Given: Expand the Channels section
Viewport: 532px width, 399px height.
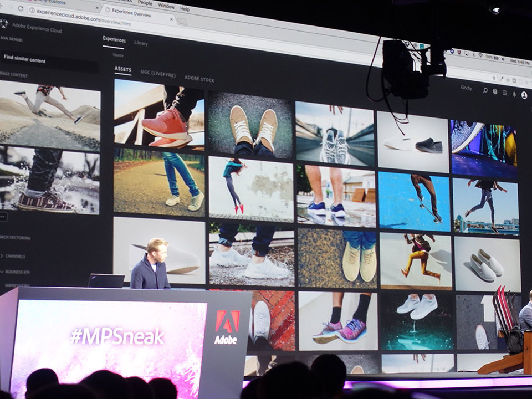Looking at the screenshot, I should (13, 256).
